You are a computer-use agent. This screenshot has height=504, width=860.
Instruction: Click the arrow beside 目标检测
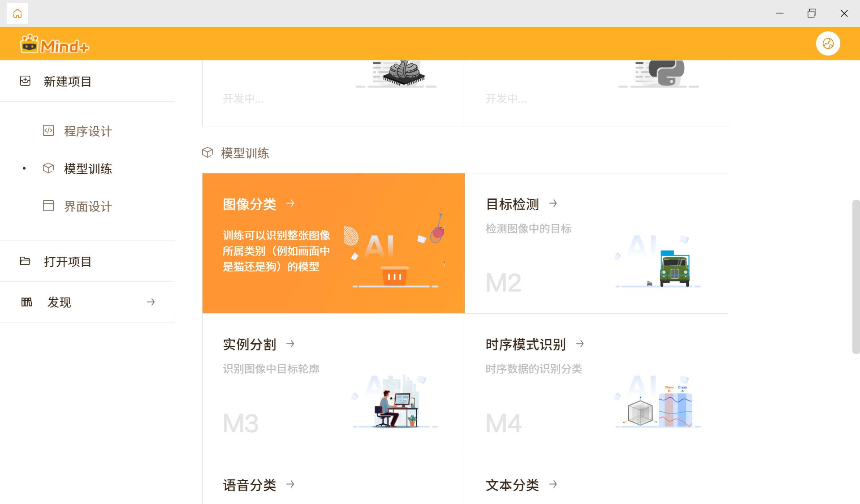(553, 203)
